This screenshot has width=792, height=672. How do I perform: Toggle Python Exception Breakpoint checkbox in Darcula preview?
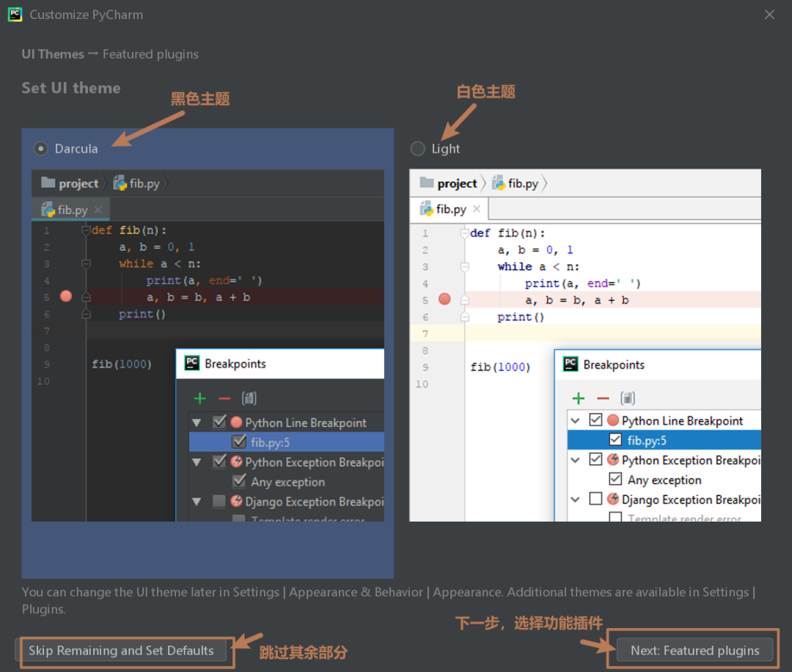click(219, 461)
